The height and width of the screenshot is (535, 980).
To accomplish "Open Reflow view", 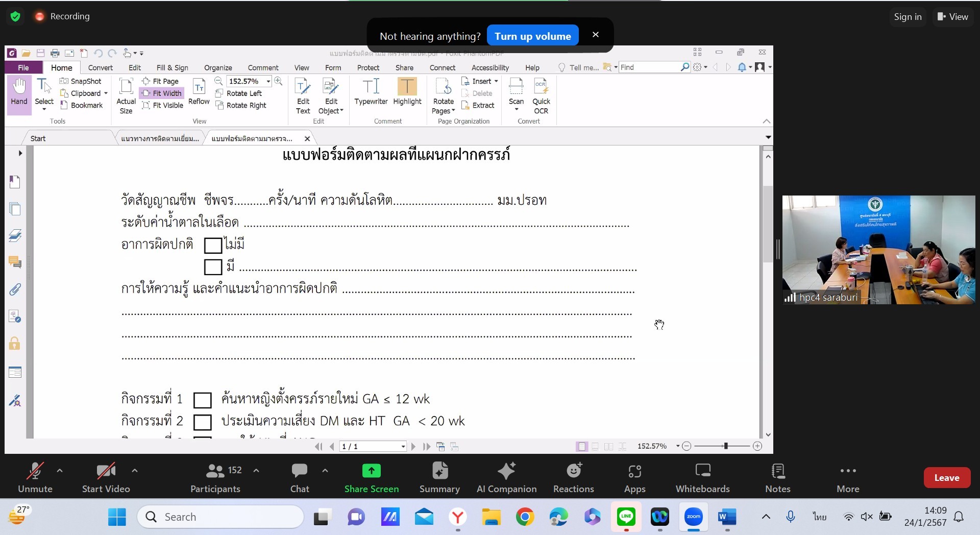I will coord(199,92).
